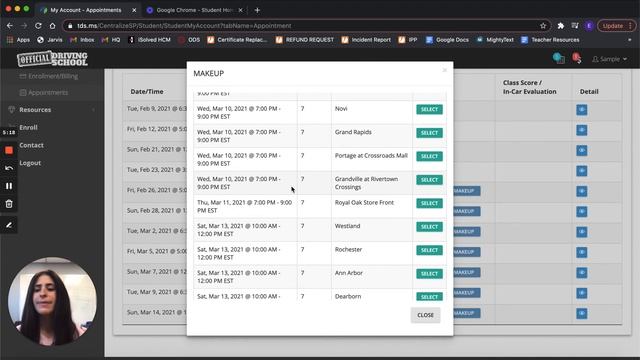View details for Tue, Feb 9 appointment

coord(582,110)
